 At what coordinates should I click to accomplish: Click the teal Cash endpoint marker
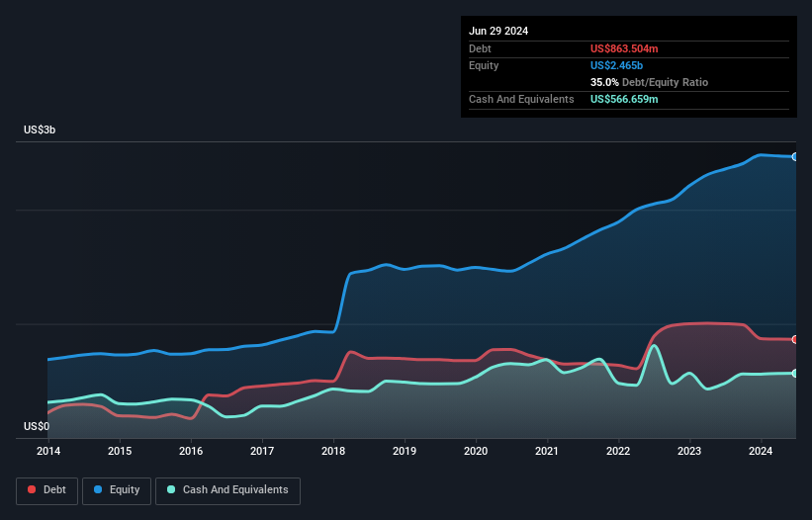pyautogui.click(x=795, y=373)
